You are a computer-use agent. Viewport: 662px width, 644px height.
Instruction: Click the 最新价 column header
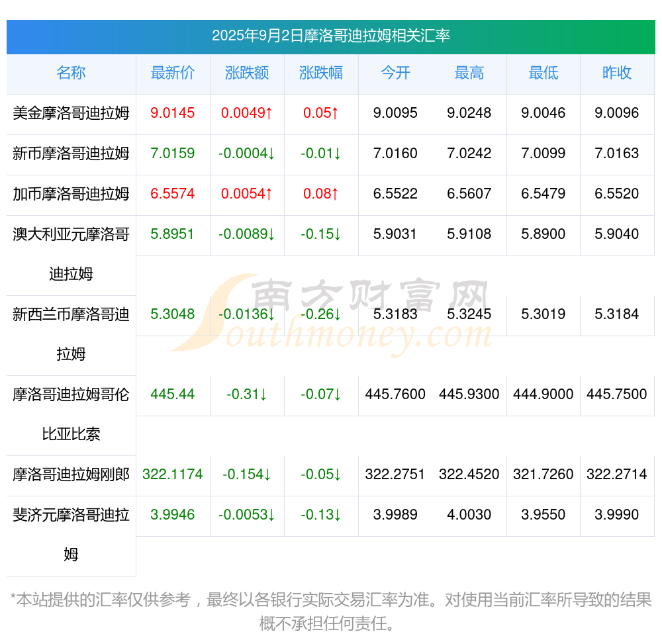(x=173, y=73)
